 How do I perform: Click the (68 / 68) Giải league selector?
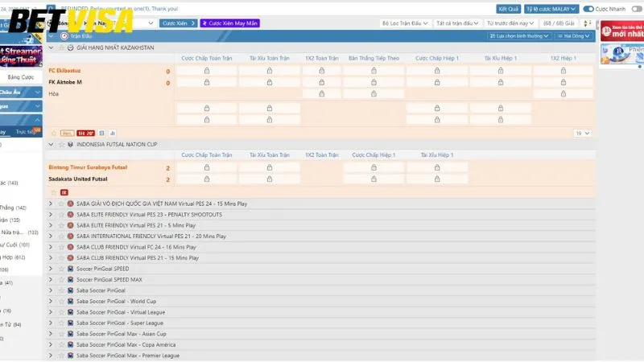point(559,23)
